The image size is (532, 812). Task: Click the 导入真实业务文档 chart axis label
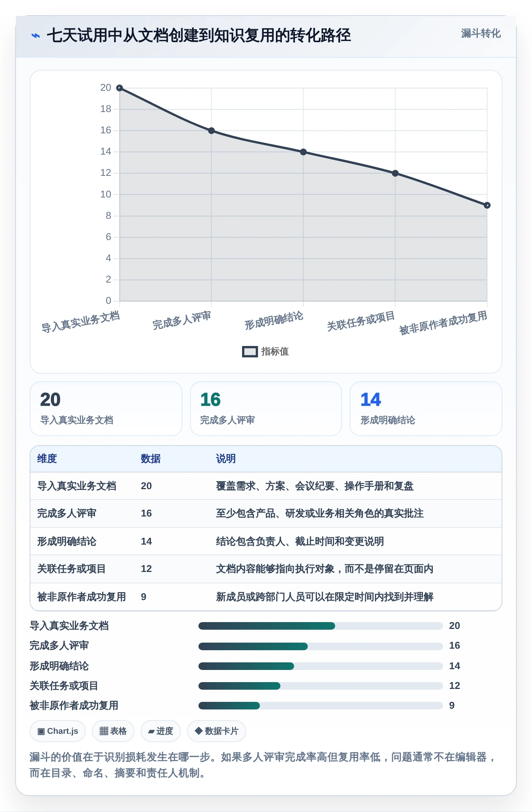81,322
